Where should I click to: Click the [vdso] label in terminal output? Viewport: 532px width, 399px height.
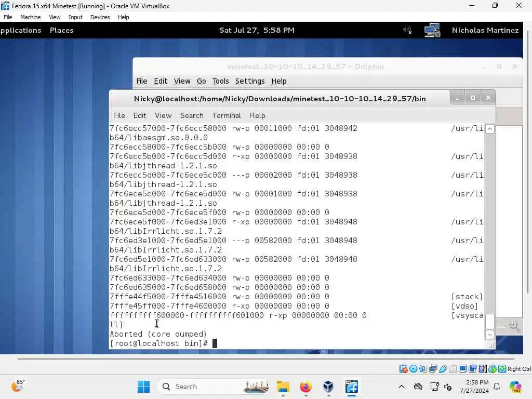464,306
